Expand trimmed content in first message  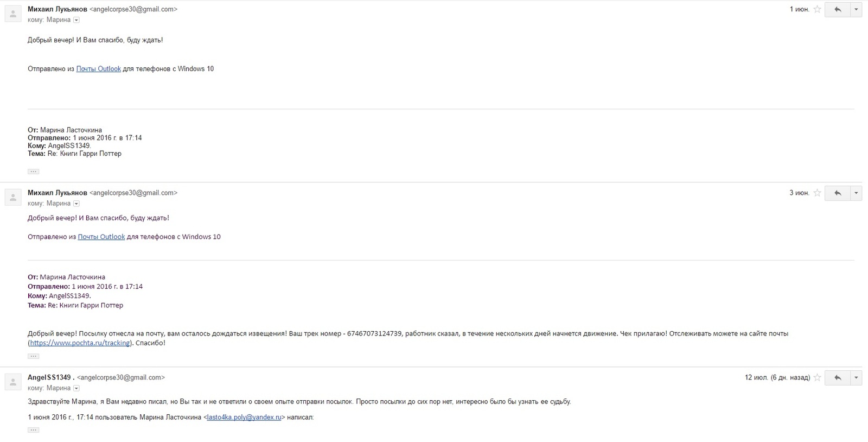[x=33, y=172]
